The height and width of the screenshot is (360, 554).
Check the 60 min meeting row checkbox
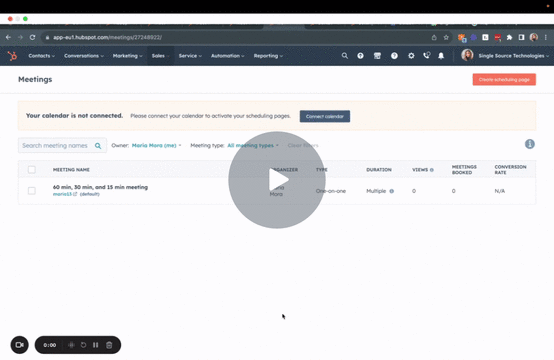click(32, 191)
